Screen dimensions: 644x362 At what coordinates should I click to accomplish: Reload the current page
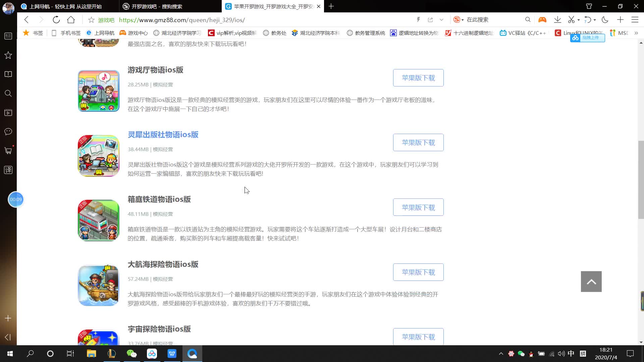point(56,20)
